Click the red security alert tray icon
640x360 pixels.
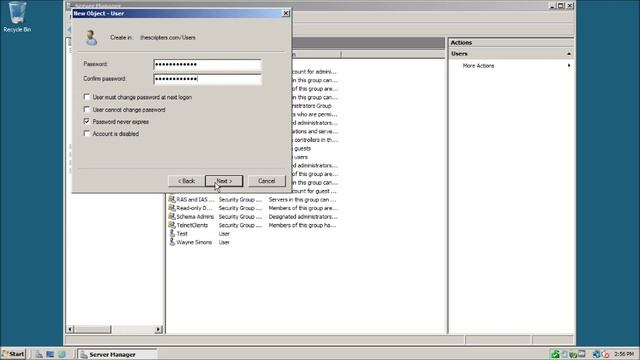606,354
